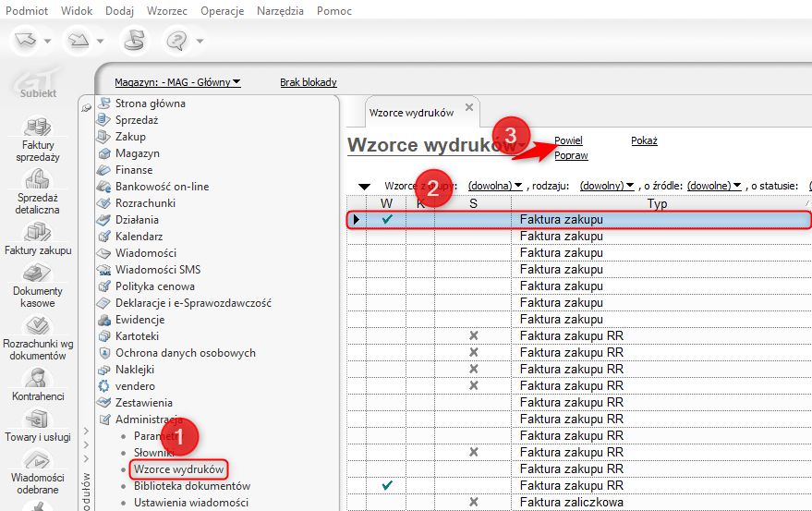Open the Wzorce wydruków title dropdown
The width and height of the screenshot is (812, 511).
[522, 146]
